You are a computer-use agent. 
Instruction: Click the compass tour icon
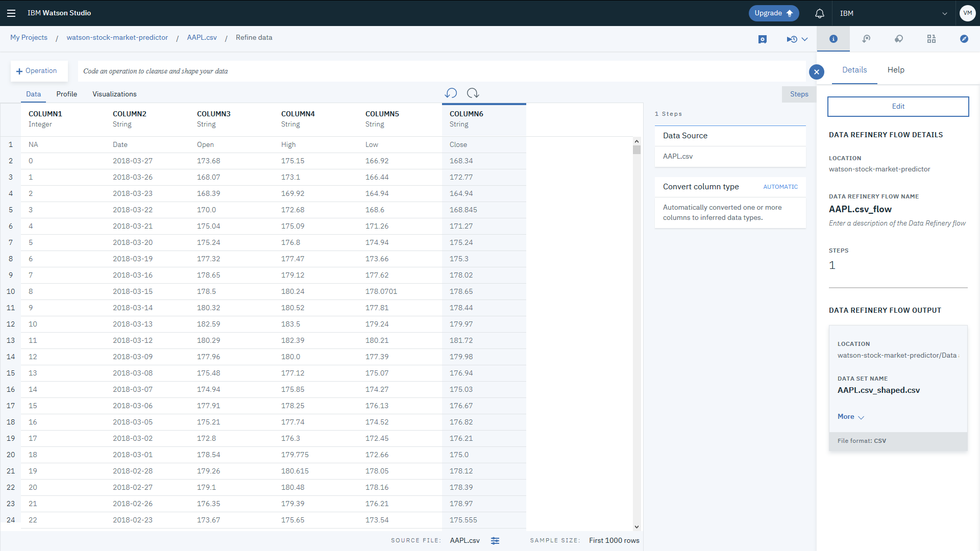[964, 39]
